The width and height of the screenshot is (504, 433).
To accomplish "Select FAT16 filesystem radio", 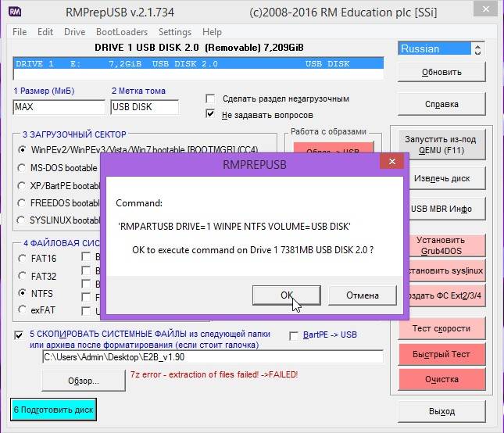I will pos(22,258).
